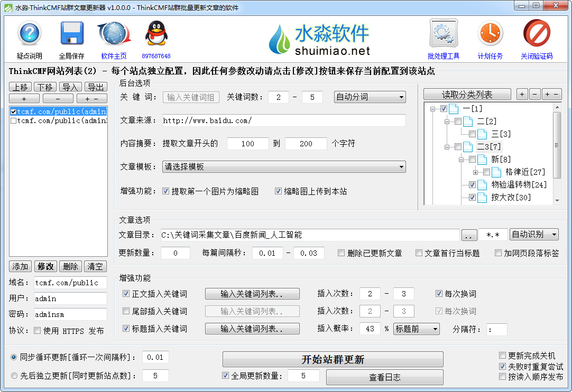Click the document icon of 格律近[27]
The height and width of the screenshot is (392, 572).
point(496,172)
